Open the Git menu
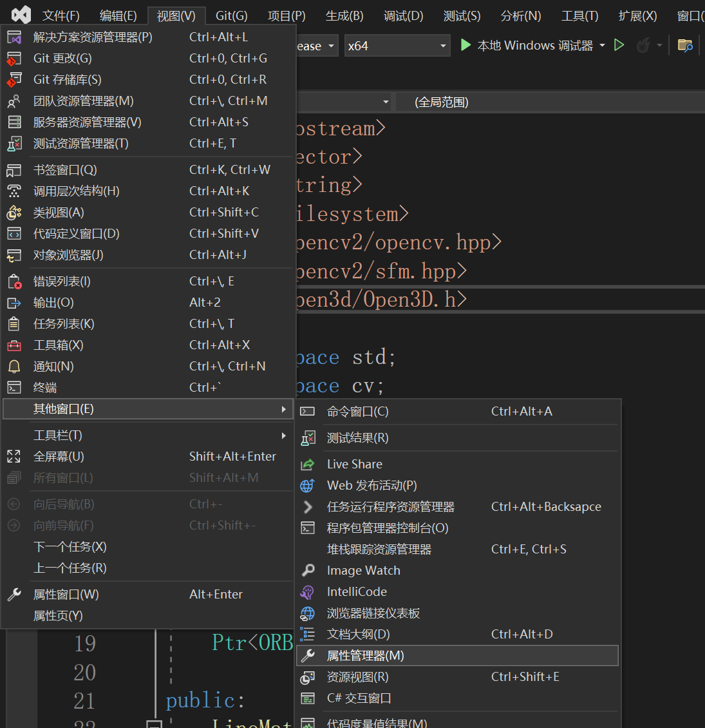 [x=230, y=15]
